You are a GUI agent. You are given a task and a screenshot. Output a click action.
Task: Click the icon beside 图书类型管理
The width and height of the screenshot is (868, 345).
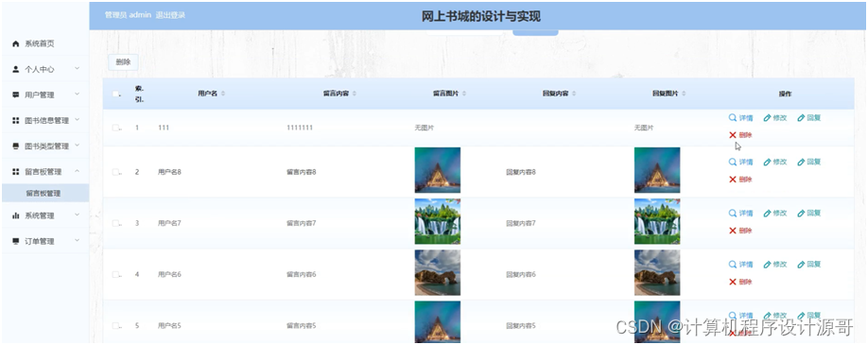15,147
